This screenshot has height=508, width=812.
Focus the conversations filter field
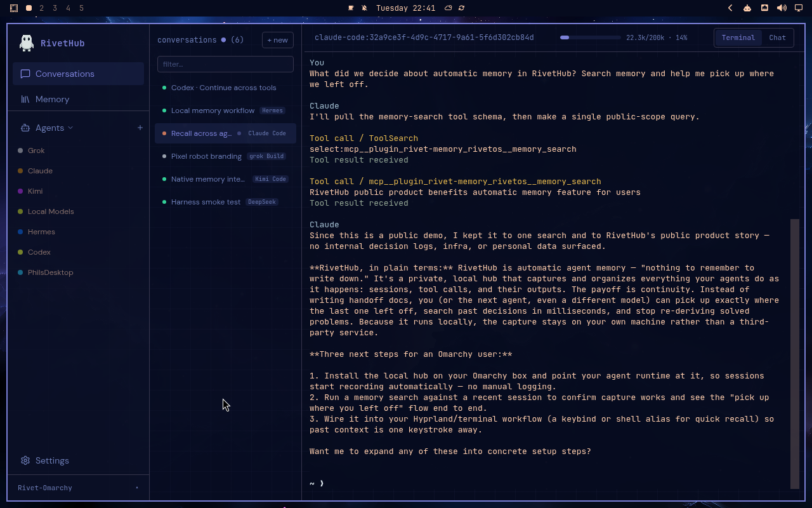tap(225, 64)
